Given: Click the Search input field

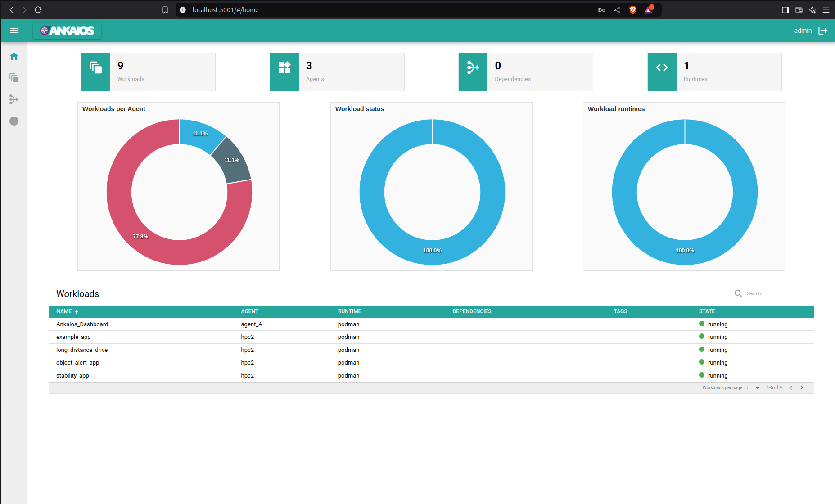Looking at the screenshot, I should (776, 293).
